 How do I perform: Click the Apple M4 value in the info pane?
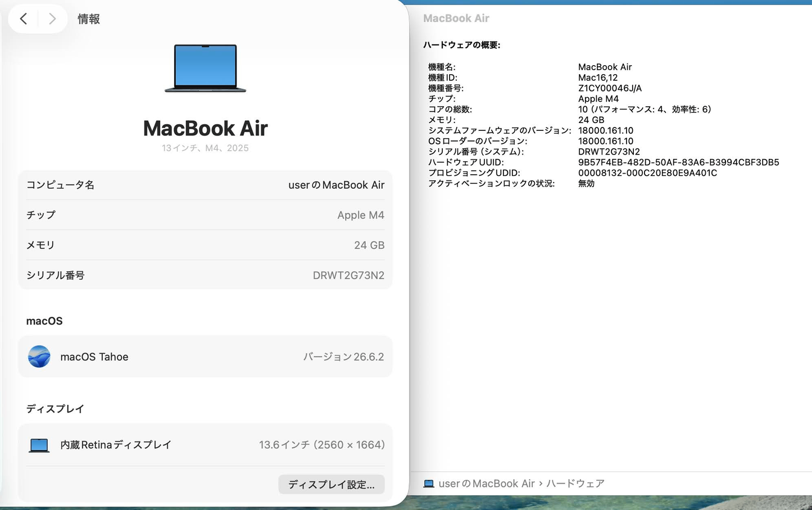coord(361,215)
